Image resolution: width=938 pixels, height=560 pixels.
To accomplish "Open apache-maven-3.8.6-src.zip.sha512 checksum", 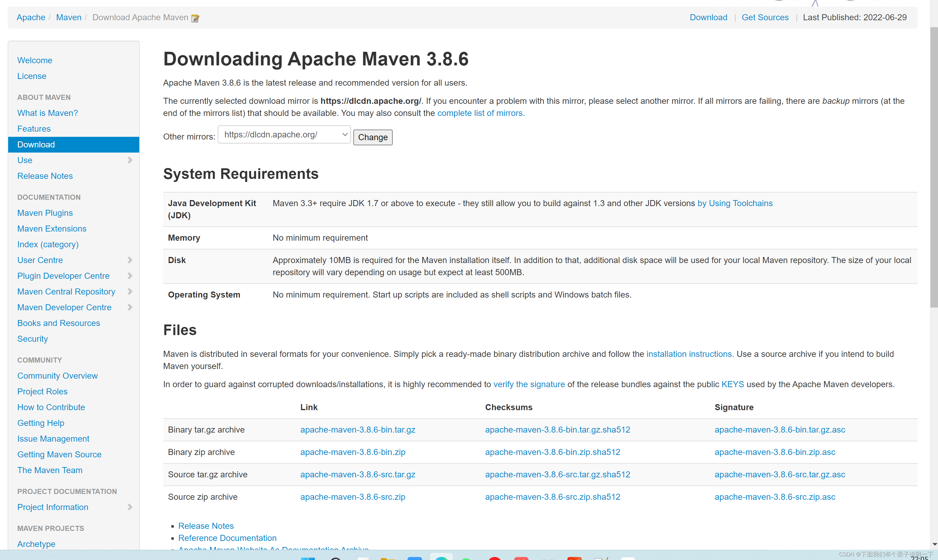I will [x=552, y=497].
